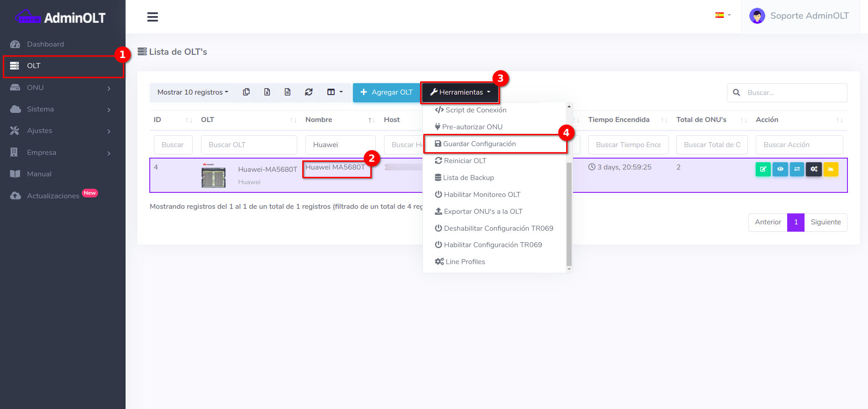
Task: Click the eye view icon for Huawei OLT
Action: click(780, 169)
